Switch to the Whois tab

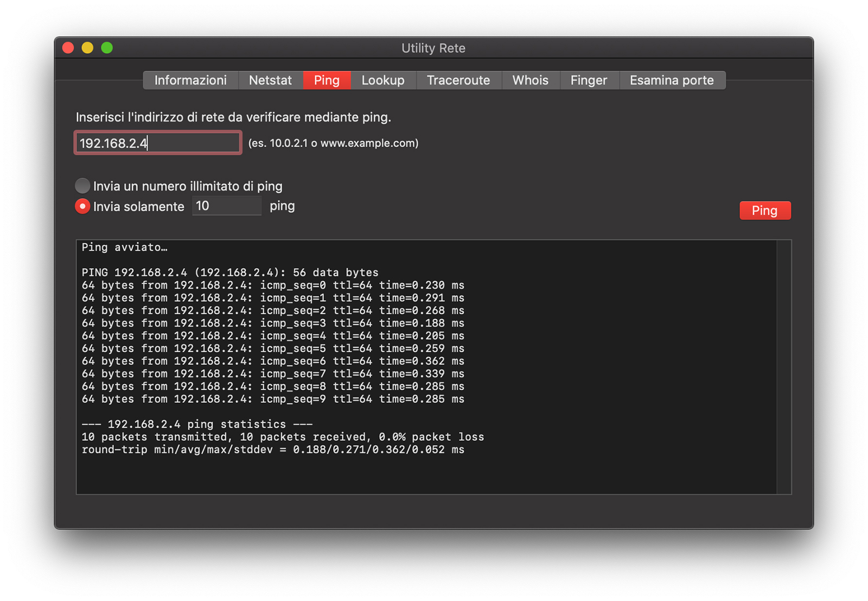click(x=531, y=80)
